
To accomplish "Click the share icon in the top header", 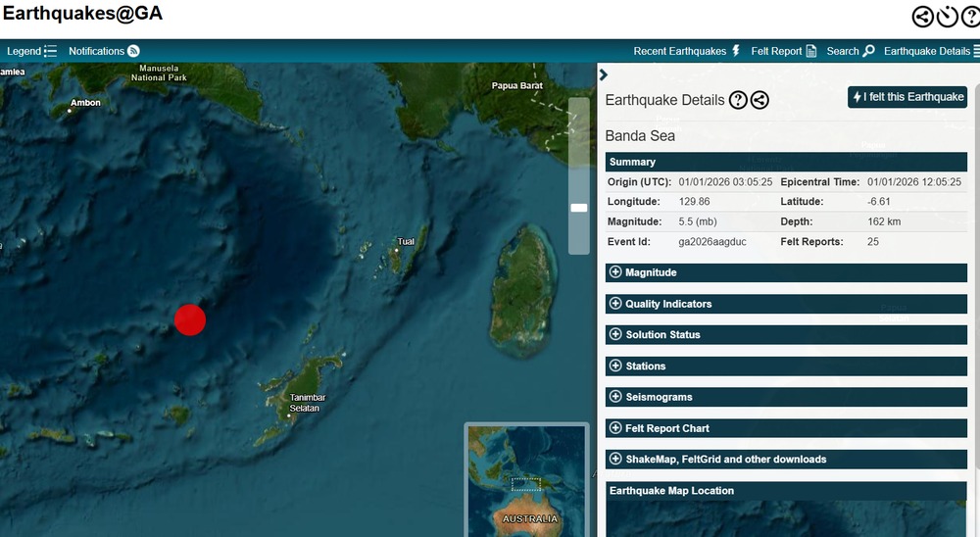I will 922,17.
